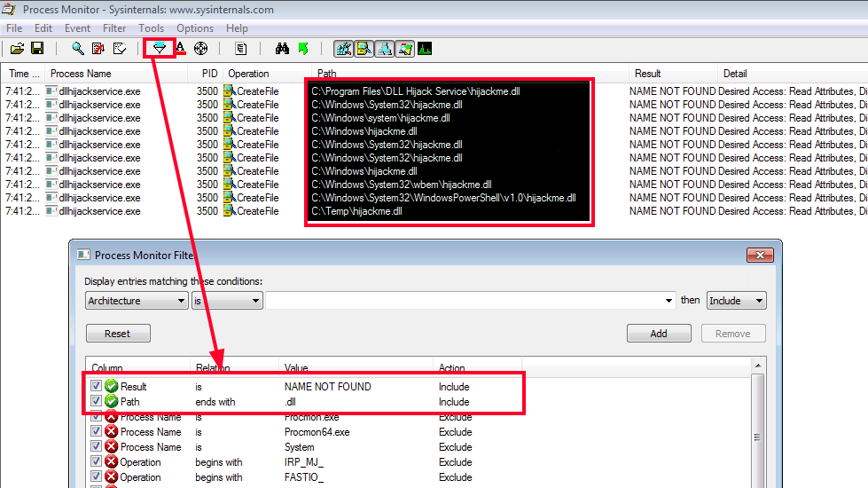Image resolution: width=868 pixels, height=488 pixels.
Task: Select the WindowsPowerShell\v1.0\hijackme.dll path entry
Action: tap(443, 198)
